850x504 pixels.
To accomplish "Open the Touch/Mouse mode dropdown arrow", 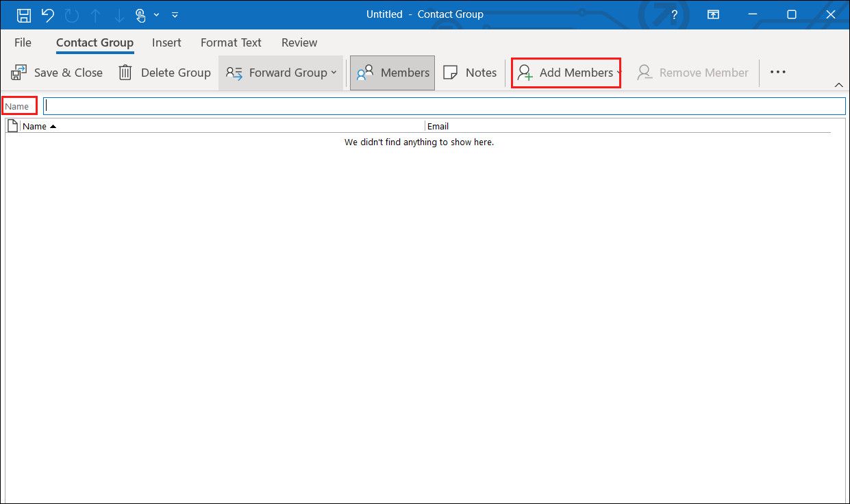I will pyautogui.click(x=157, y=14).
